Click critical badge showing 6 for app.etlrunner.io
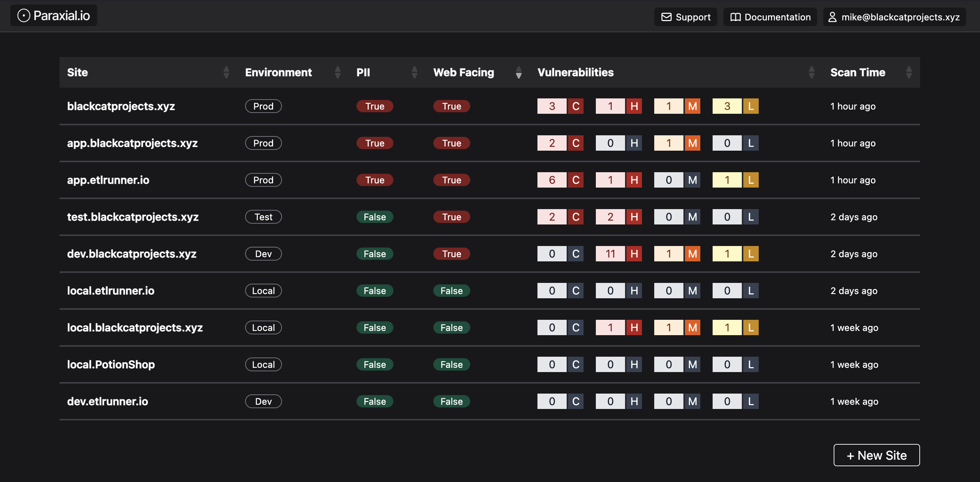 coord(560,180)
